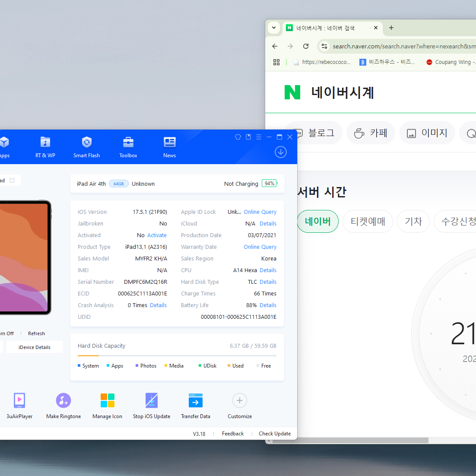Click Online Query for Apple ID Lock
The height and width of the screenshot is (476, 476).
[x=260, y=212]
